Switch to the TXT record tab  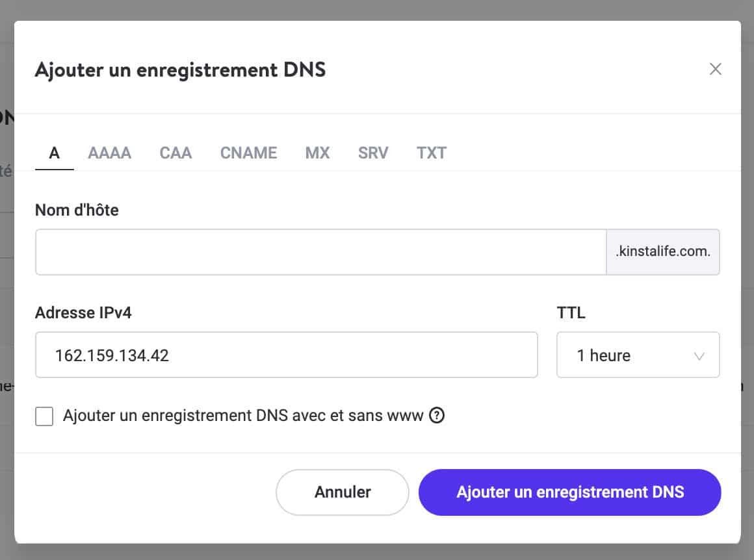(431, 153)
